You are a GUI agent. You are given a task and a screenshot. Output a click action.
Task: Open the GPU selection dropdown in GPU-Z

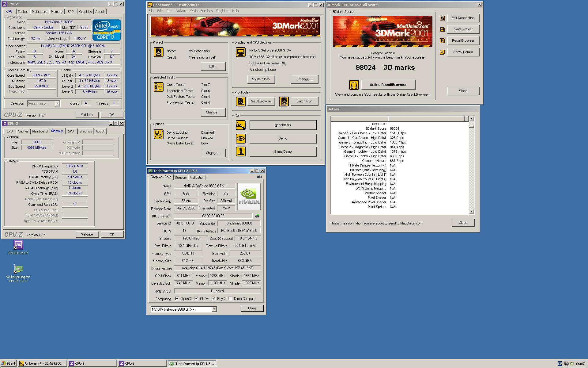(214, 309)
